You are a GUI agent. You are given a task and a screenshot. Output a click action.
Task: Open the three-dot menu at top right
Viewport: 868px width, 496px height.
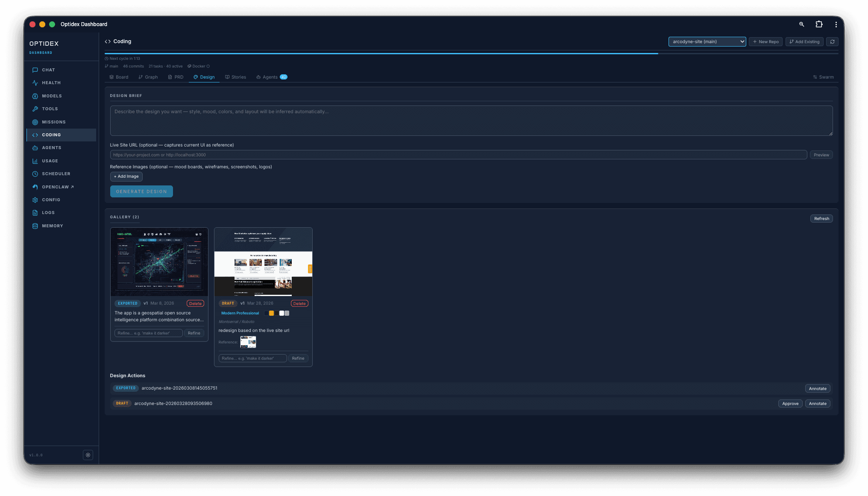click(836, 24)
